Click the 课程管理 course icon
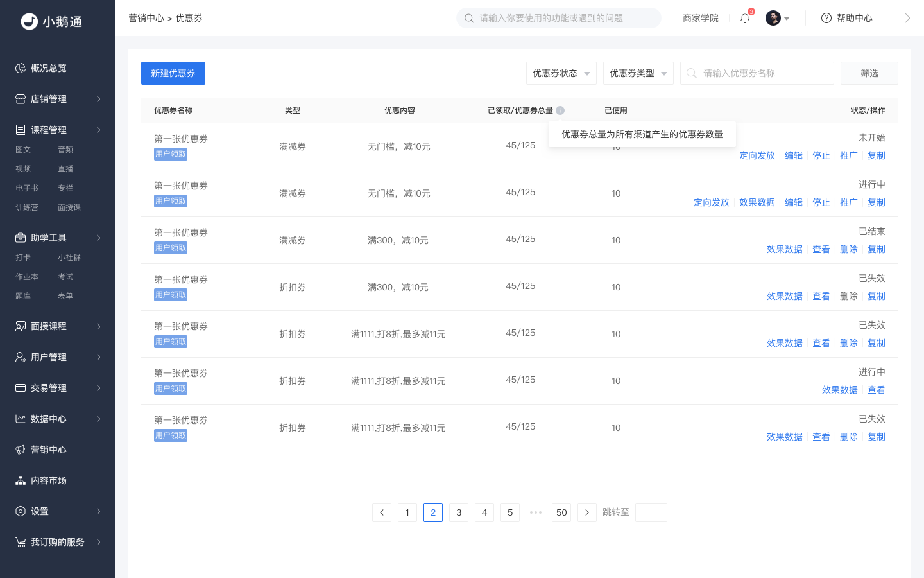924x578 pixels. pyautogui.click(x=21, y=130)
